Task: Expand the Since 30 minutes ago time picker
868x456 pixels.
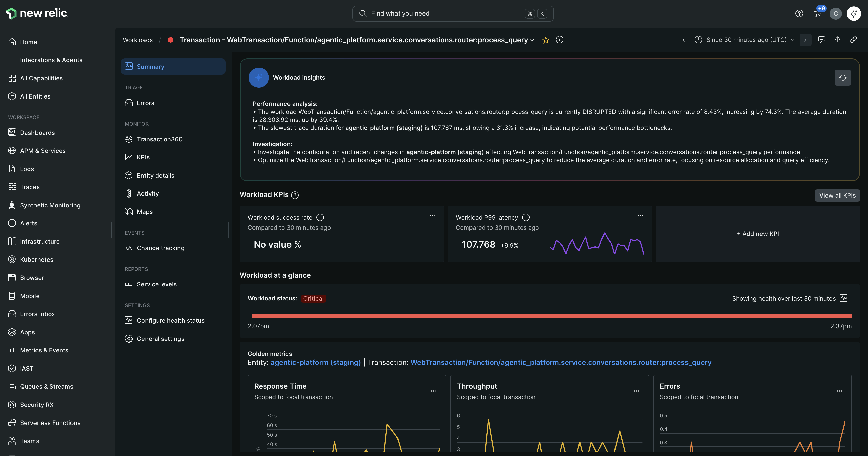Action: pyautogui.click(x=746, y=40)
